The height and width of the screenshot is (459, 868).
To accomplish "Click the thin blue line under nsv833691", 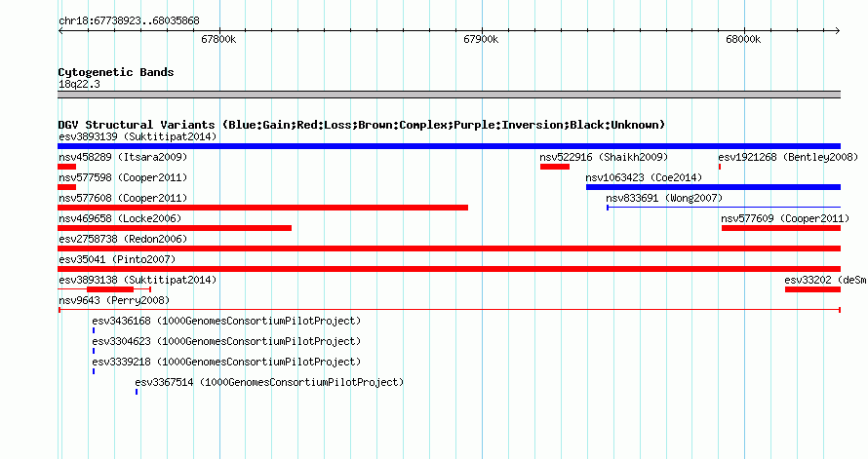I will 724,208.
